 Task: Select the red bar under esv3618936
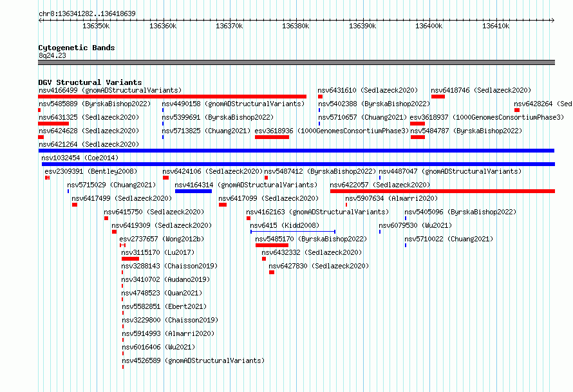tap(272, 137)
